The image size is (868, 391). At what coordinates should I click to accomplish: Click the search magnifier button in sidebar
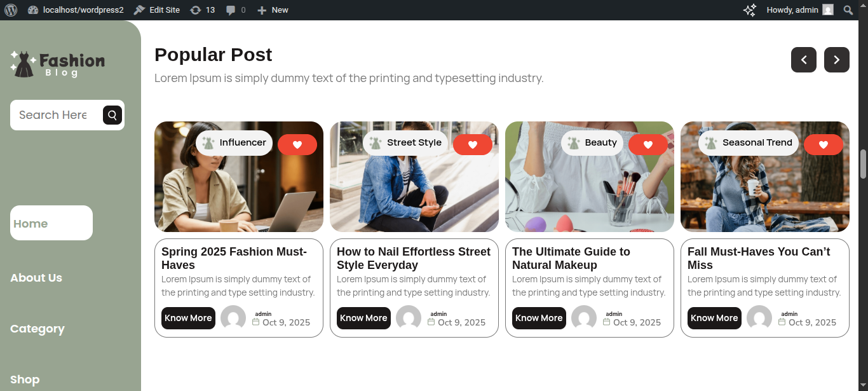point(112,115)
